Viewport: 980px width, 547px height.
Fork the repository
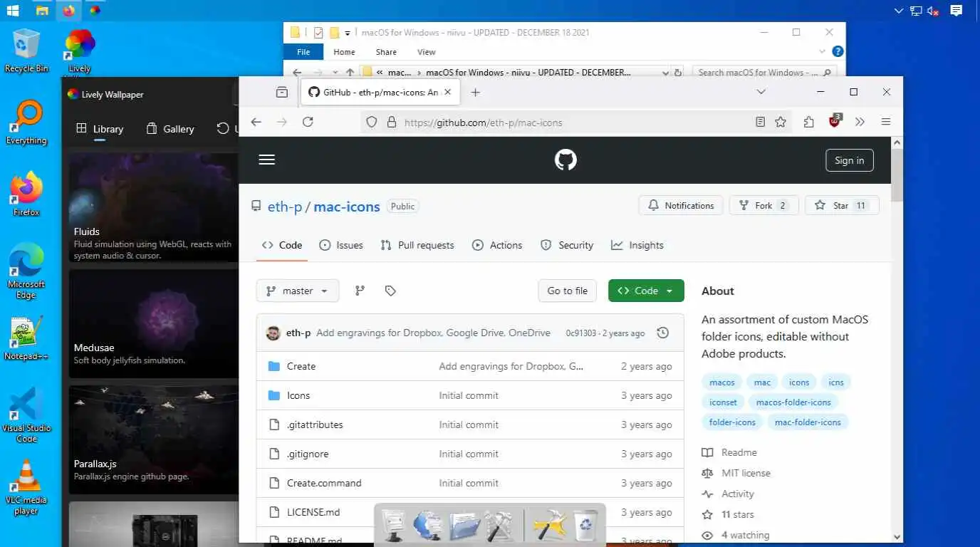[764, 205]
